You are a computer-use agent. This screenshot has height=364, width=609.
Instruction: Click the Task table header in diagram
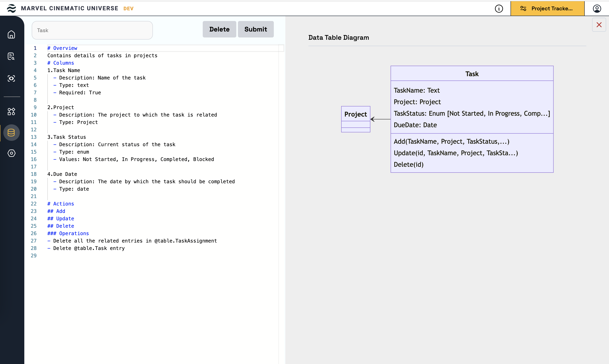tap(472, 74)
